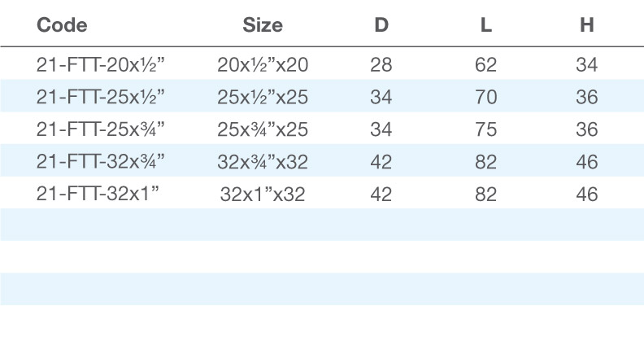Image resolution: width=644 pixels, height=337 pixels.
Task: Click the L column header
Action: [486, 25]
